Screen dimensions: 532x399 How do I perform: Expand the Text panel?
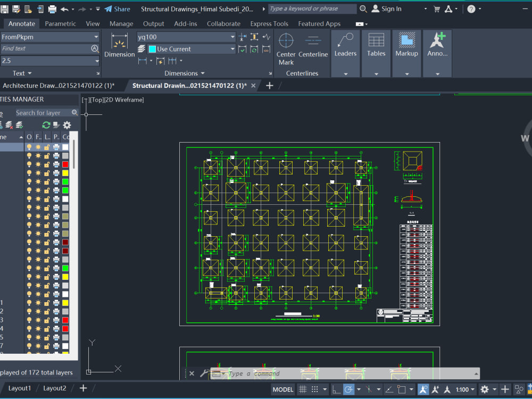coord(22,73)
